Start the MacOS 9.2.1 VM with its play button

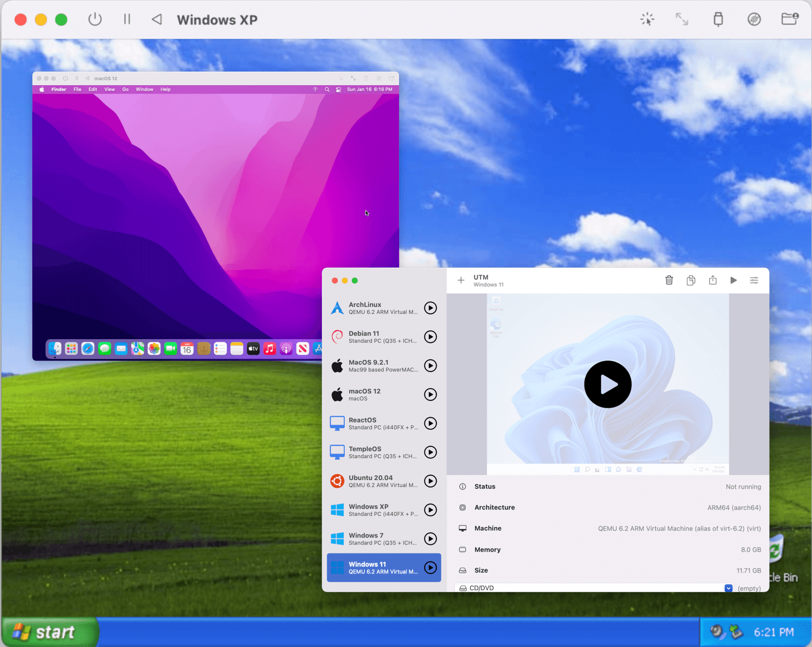coord(430,366)
